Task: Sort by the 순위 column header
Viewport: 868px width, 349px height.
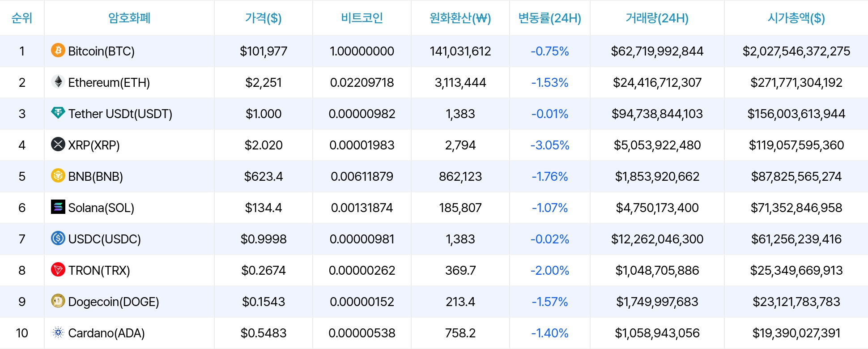Action: coord(22,18)
